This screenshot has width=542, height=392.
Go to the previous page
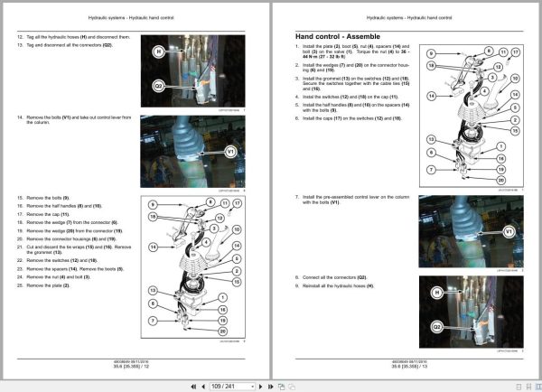pyautogui.click(x=203, y=387)
